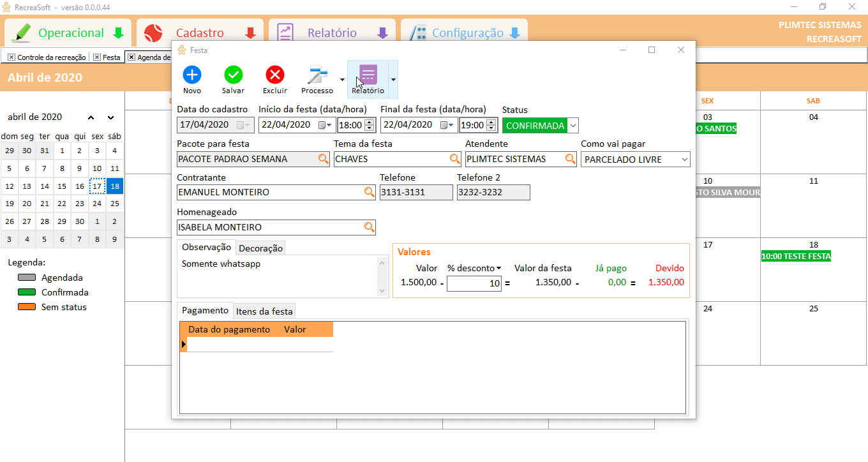Screen dimensions: 868x462
Task: Click the 1.350,00 Devido value
Action: coord(666,282)
